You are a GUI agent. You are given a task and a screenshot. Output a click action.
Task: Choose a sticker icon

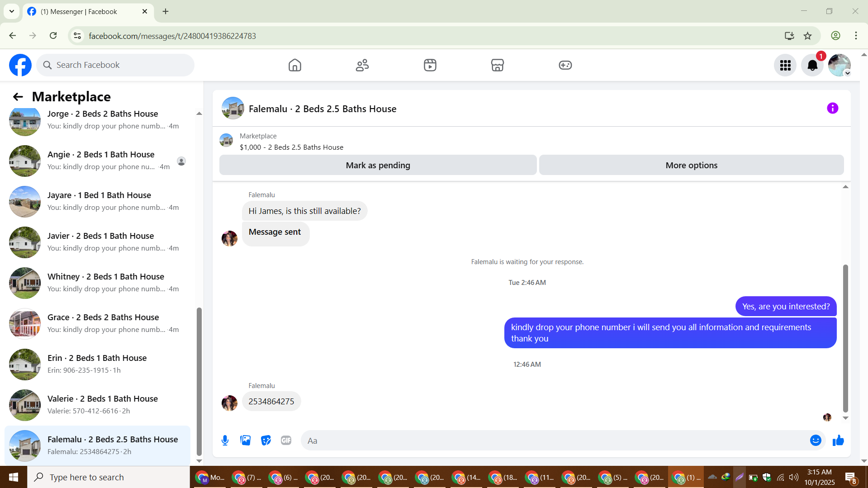pyautogui.click(x=266, y=441)
